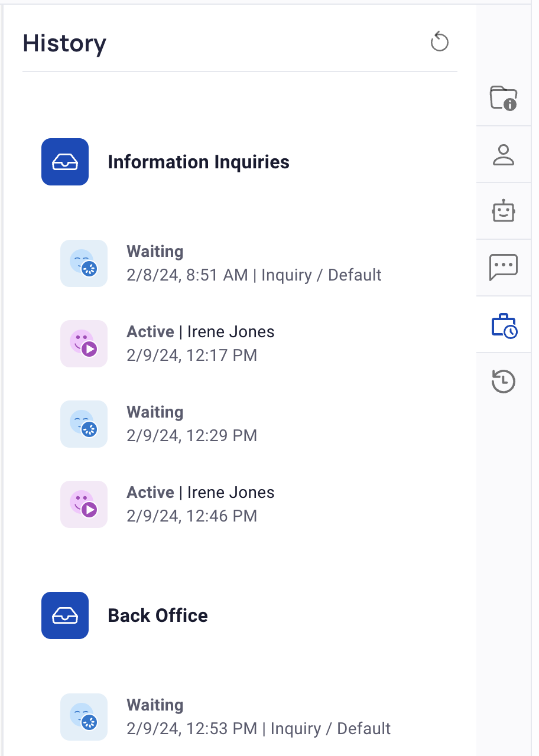
Task: Click the Active icon at 12:46 PM
Action: (84, 504)
